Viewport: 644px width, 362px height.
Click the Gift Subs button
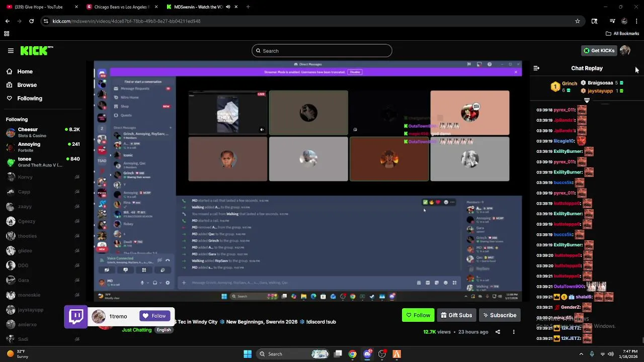tap(456, 315)
